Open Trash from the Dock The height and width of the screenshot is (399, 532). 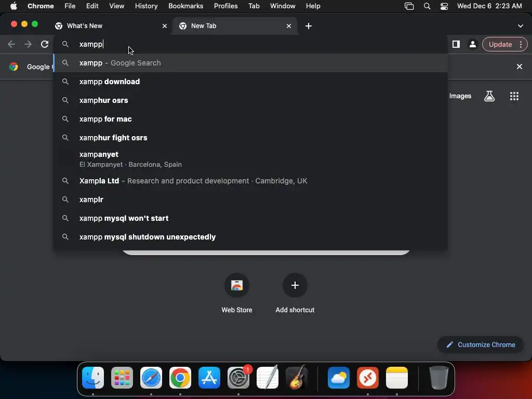[438, 378]
